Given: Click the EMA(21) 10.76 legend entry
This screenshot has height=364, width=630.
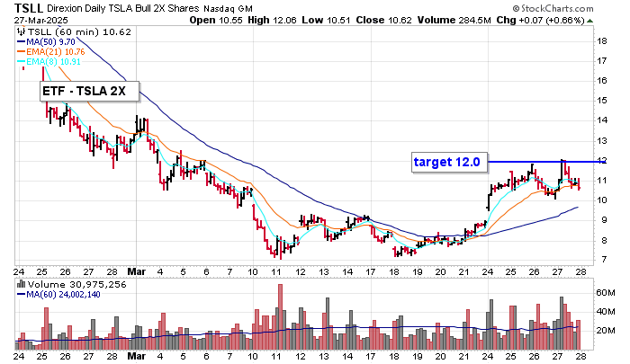Looking at the screenshot, I should pos(50,52).
